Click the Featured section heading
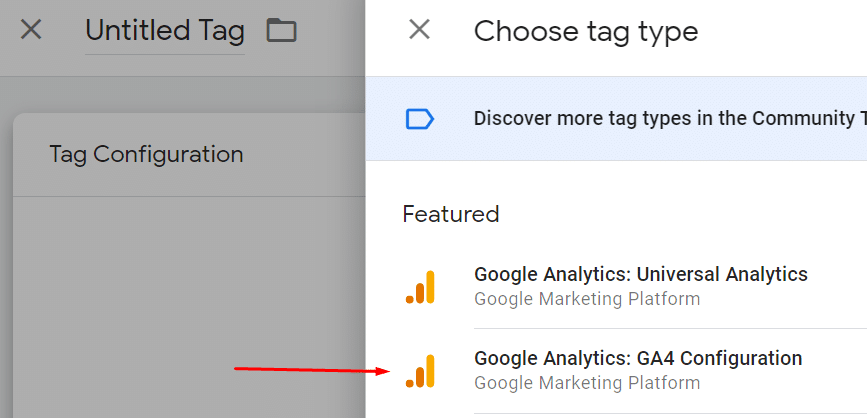867x418 pixels. [451, 214]
